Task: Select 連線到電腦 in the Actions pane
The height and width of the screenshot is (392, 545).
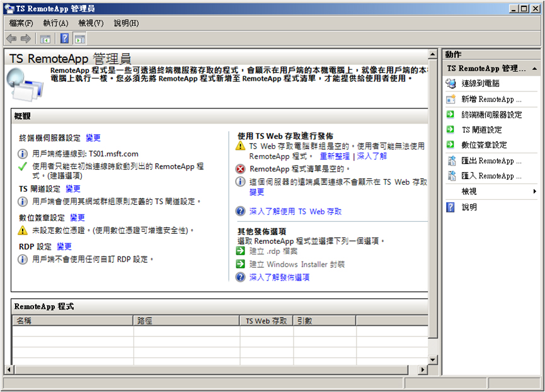Action: 480,84
